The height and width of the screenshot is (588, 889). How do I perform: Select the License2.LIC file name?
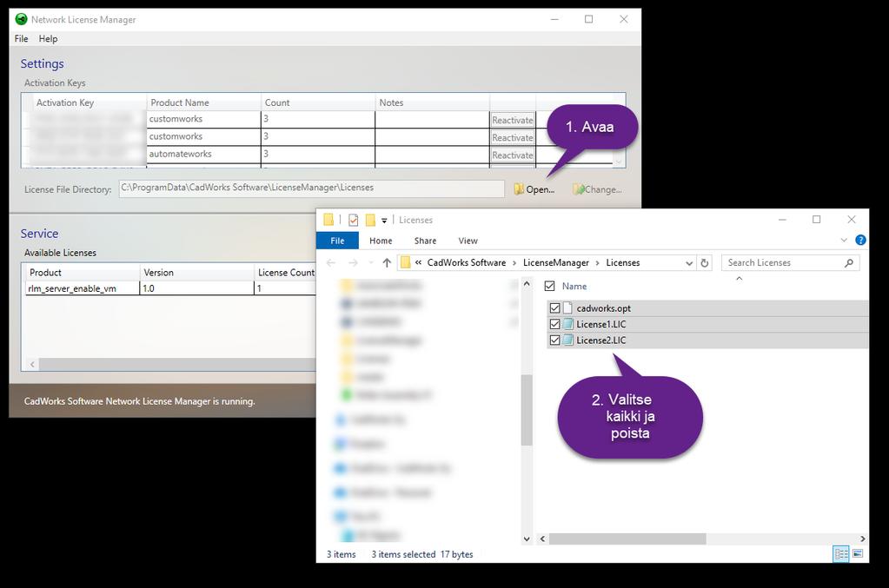(x=601, y=340)
